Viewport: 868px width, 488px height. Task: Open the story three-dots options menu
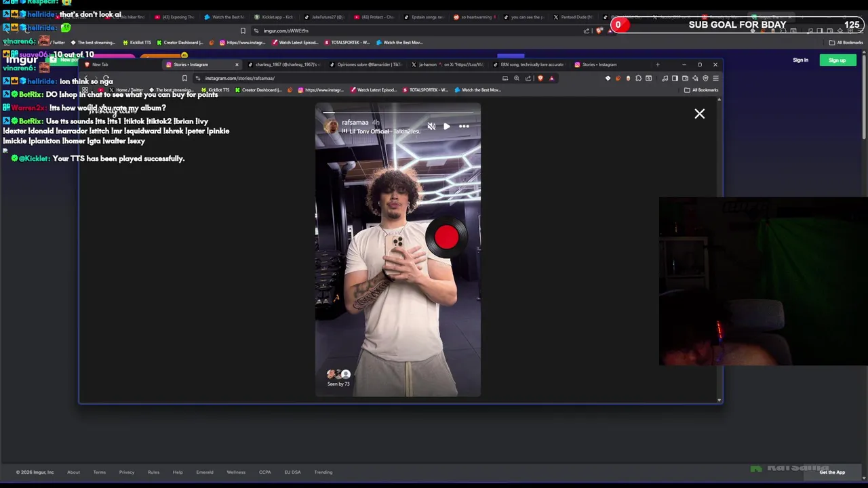pos(464,126)
